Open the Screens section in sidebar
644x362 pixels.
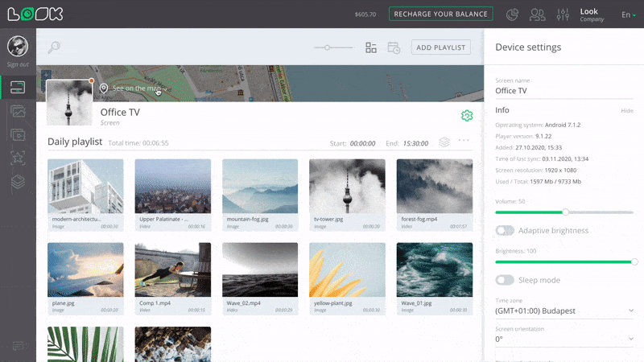coord(18,87)
